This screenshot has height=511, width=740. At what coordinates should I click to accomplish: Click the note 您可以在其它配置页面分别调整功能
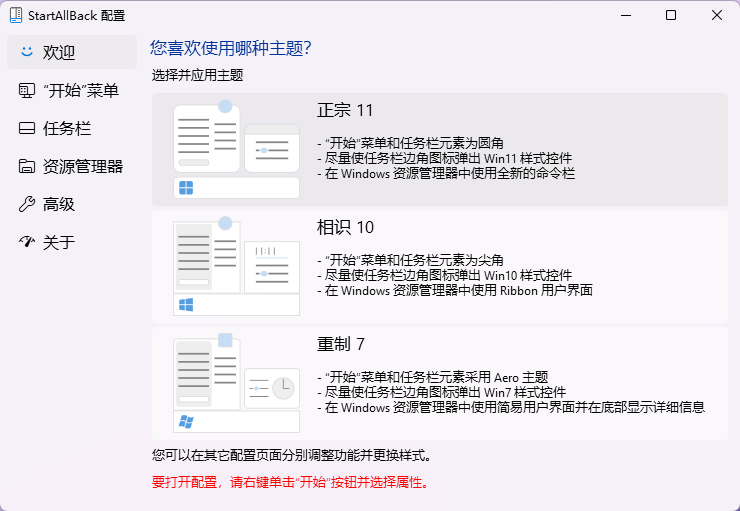291,455
